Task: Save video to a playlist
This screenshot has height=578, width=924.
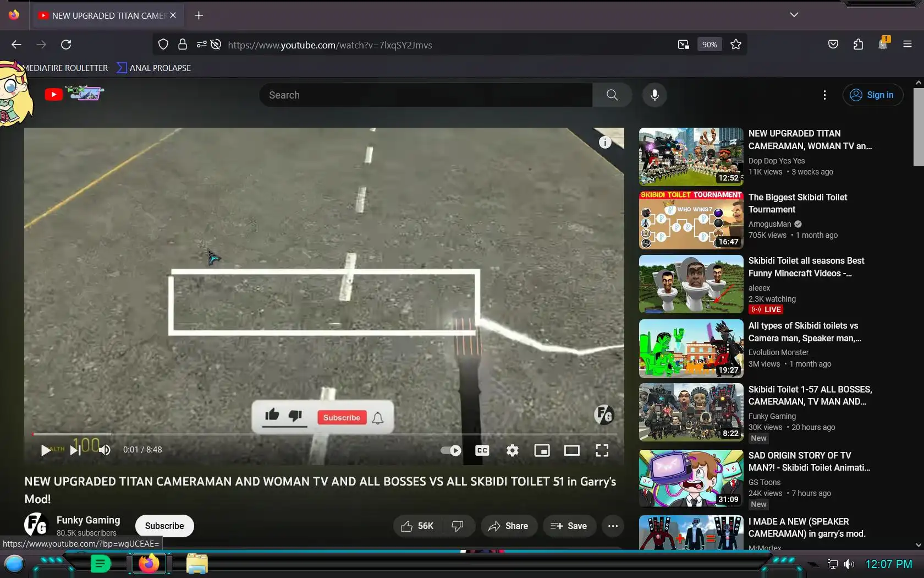Action: 569,526
